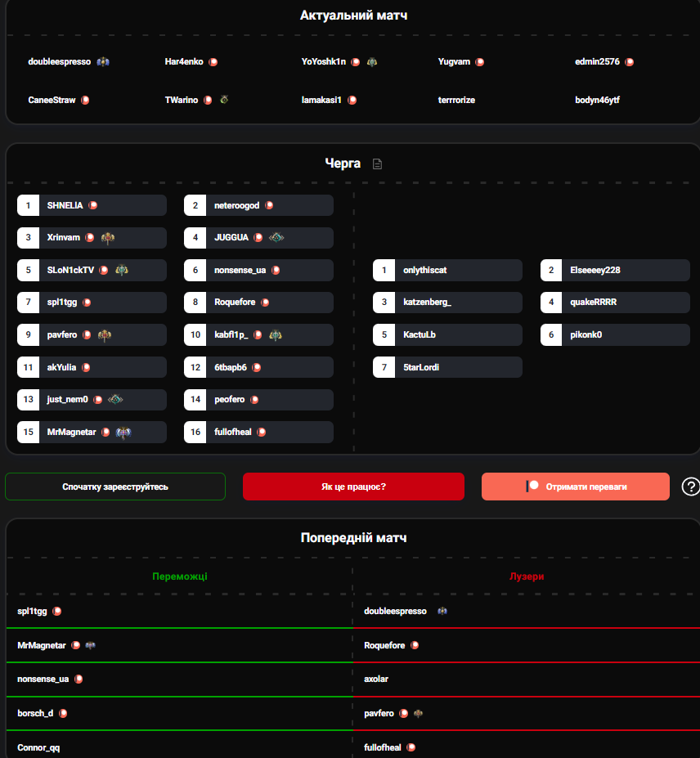
Task: Click rank medal next to MrMagnetar in Переможці
Action: pyautogui.click(x=91, y=645)
